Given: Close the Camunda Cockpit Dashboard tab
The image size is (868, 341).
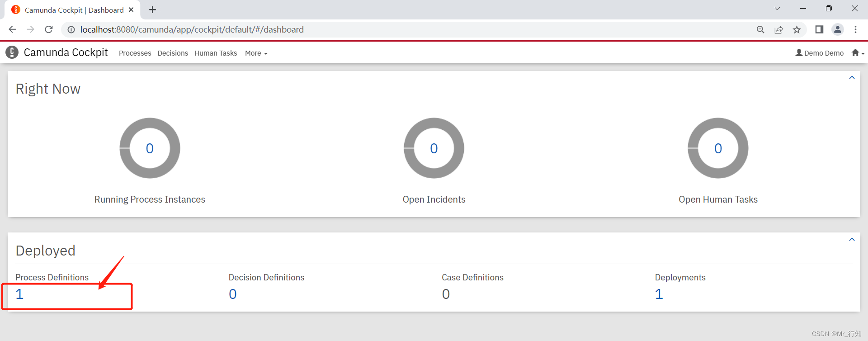Looking at the screenshot, I should [x=131, y=9].
